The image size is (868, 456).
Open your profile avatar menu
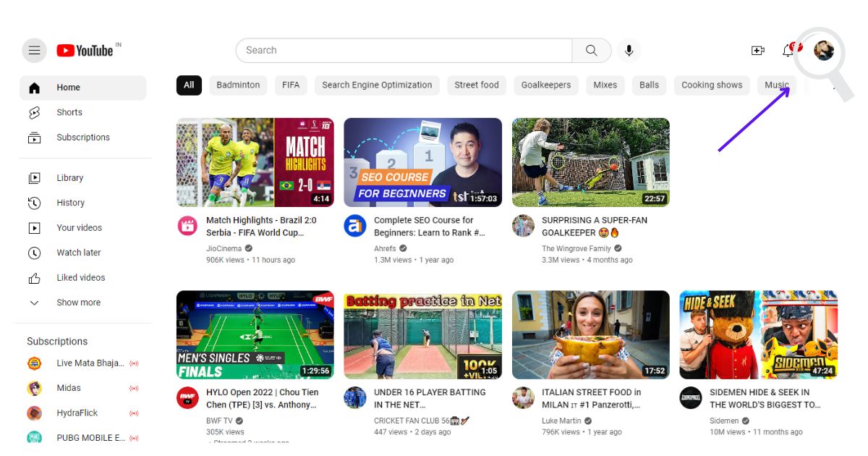click(x=822, y=50)
